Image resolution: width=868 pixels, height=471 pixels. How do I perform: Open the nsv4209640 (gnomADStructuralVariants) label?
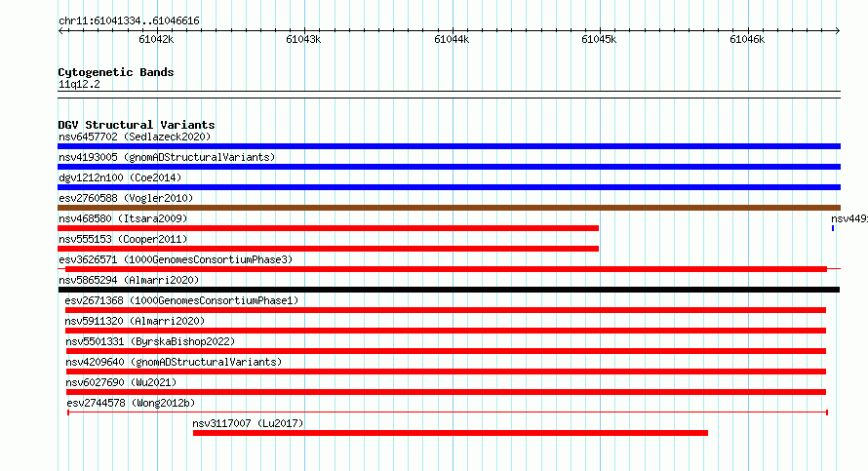pos(174,362)
